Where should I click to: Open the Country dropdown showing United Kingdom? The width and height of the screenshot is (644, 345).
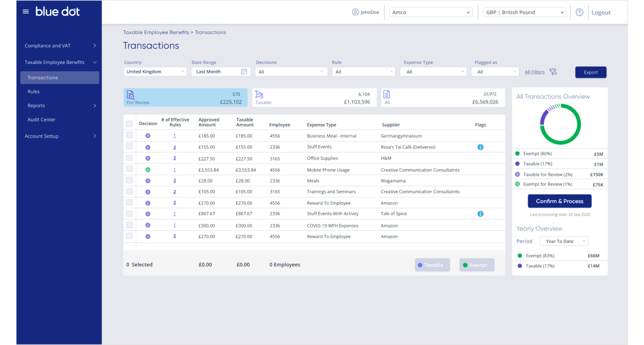tap(155, 71)
